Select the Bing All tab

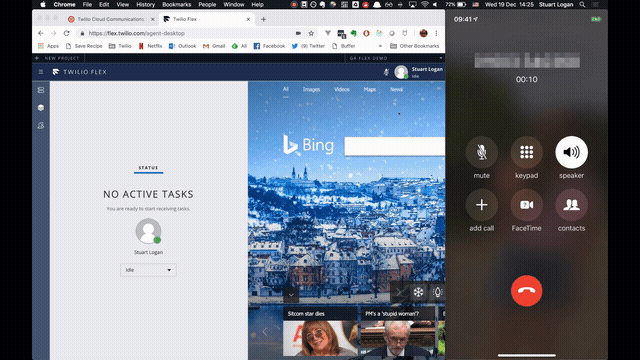click(286, 89)
